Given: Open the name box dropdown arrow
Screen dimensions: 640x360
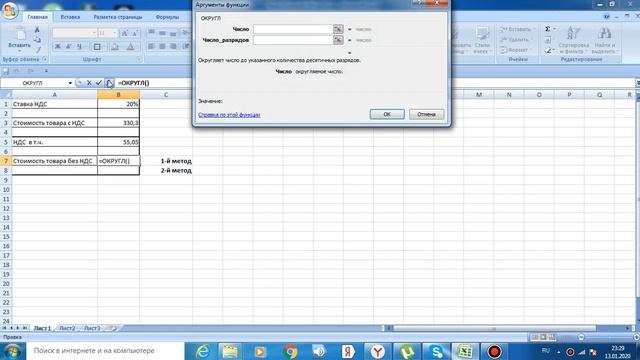Looking at the screenshot, I should (x=70, y=83).
